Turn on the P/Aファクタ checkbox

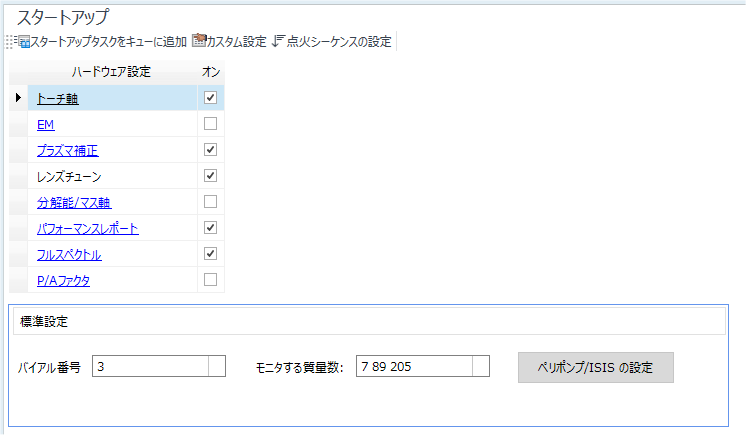[210, 279]
